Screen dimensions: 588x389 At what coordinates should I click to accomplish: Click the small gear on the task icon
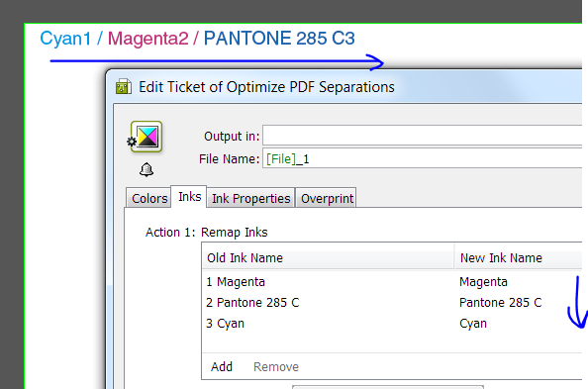point(132,142)
